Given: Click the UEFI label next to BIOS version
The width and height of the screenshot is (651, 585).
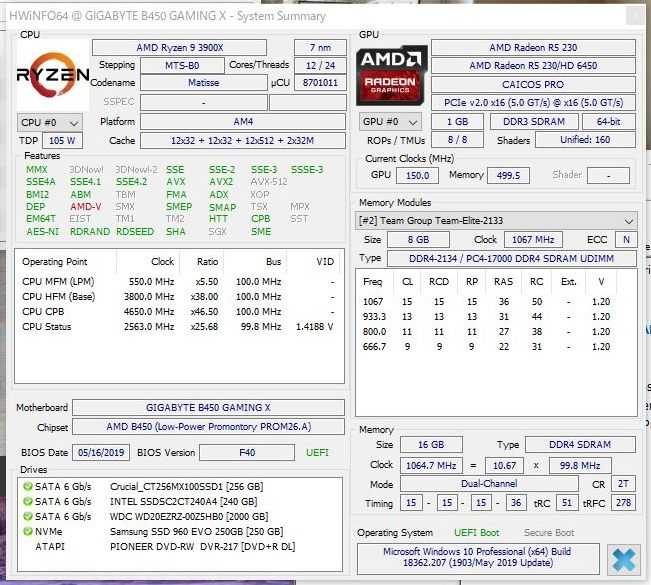Looking at the screenshot, I should click(317, 453).
